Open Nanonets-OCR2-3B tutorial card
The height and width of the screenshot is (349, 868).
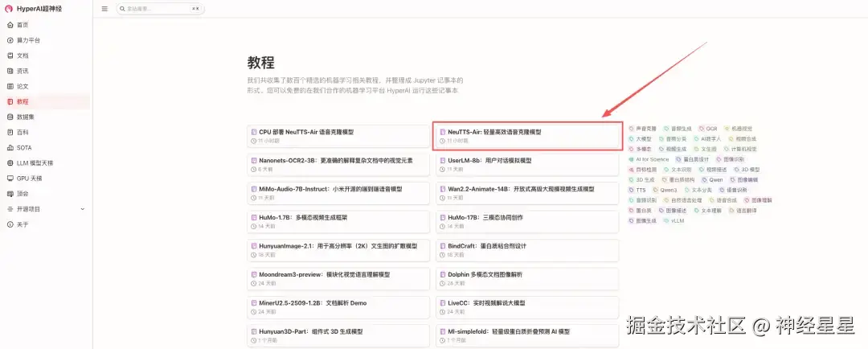coord(338,165)
